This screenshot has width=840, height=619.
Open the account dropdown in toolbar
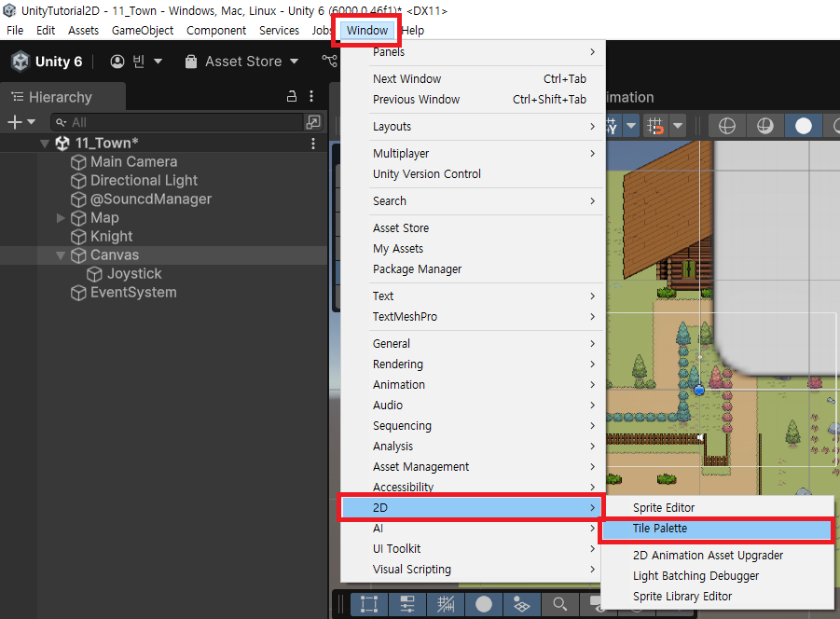tap(136, 62)
